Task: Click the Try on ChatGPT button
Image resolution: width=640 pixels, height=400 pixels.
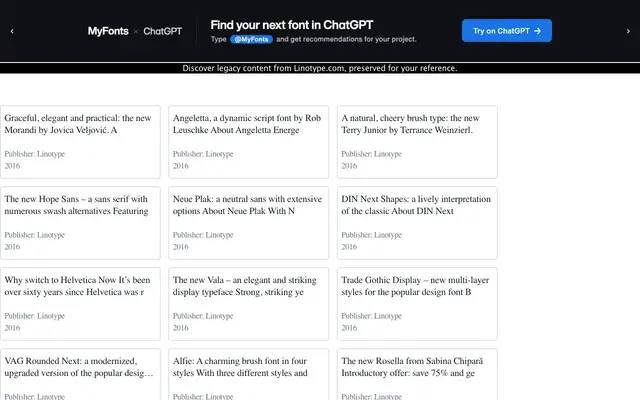Action: [507, 31]
